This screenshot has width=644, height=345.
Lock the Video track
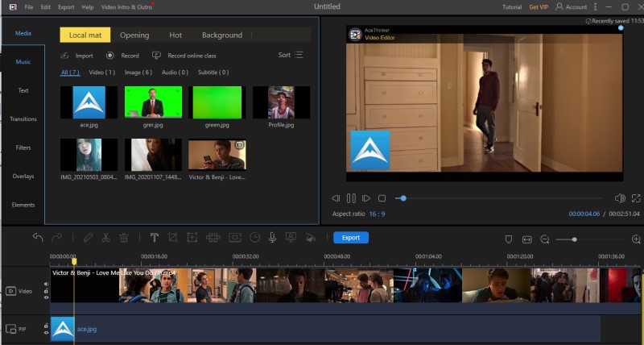[46, 291]
